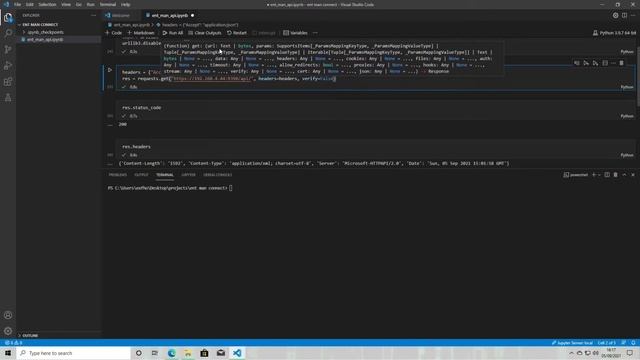Open the Manage gear in activity bar
Screen dimensions: 640x360
click(x=8, y=331)
